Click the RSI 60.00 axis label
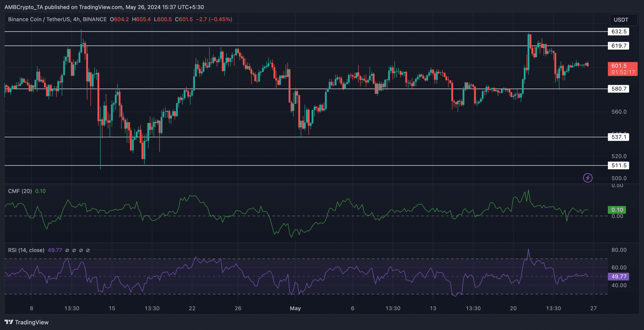Image resolution: width=644 pixels, height=330 pixels. pyautogui.click(x=619, y=268)
